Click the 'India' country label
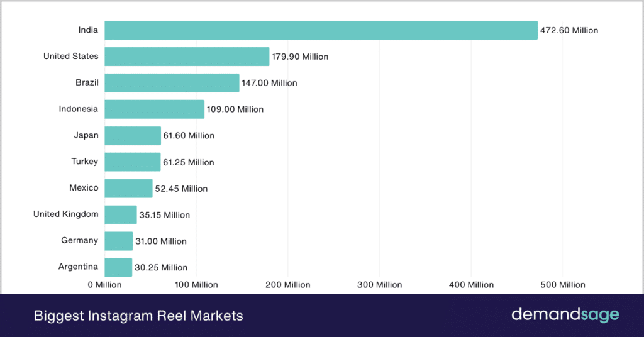This screenshot has height=337, width=644. [x=88, y=30]
